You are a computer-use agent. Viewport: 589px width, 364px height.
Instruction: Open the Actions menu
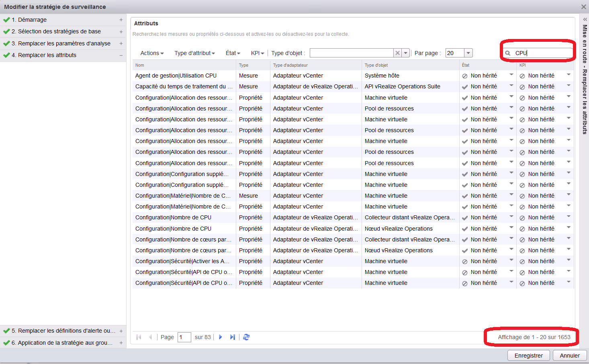(152, 53)
